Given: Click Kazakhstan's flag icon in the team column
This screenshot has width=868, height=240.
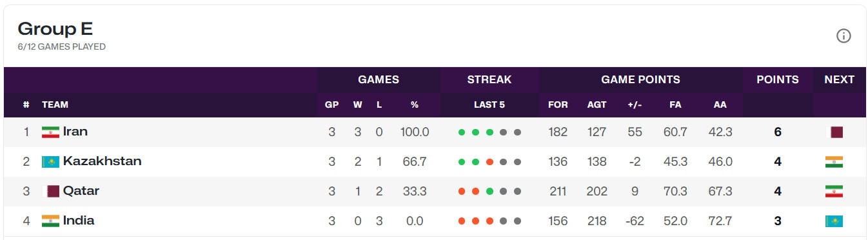Looking at the screenshot, I should (50, 162).
